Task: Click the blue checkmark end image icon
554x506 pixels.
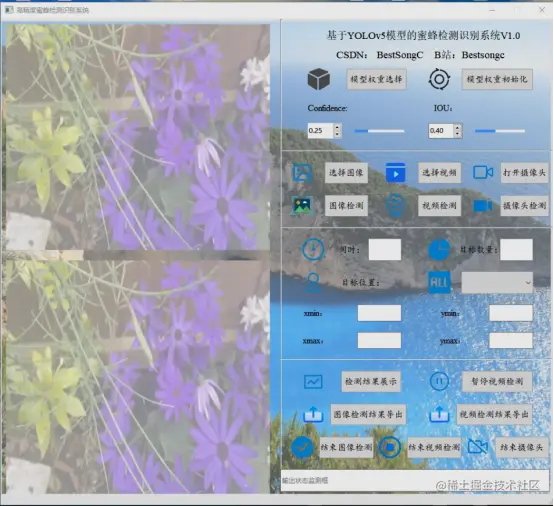Action: point(302,447)
